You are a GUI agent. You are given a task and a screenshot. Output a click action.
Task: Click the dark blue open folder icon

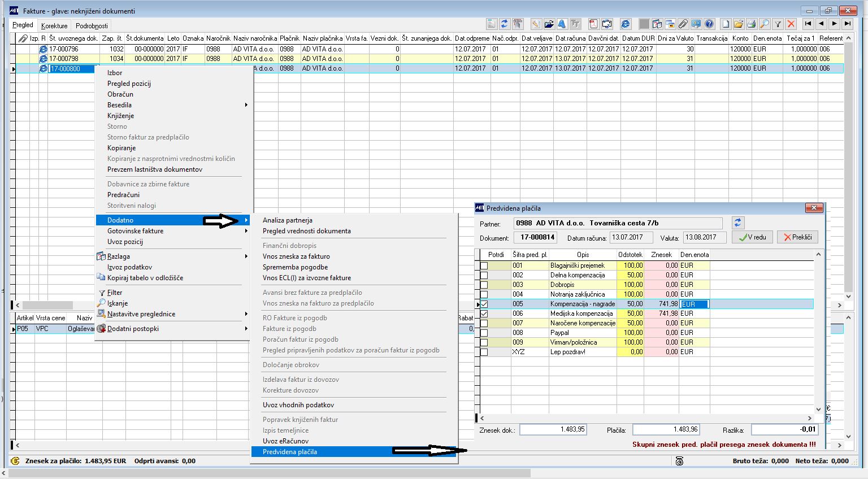click(x=548, y=24)
